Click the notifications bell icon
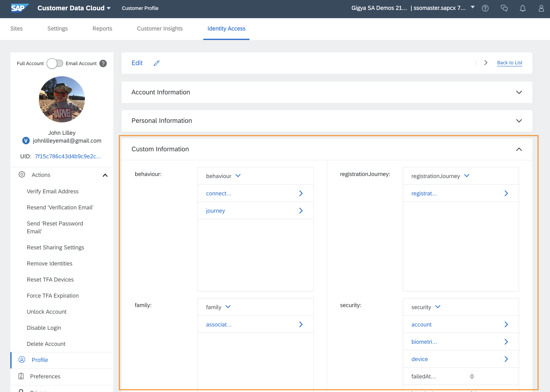Screen dimensions: 550x392 522,8
